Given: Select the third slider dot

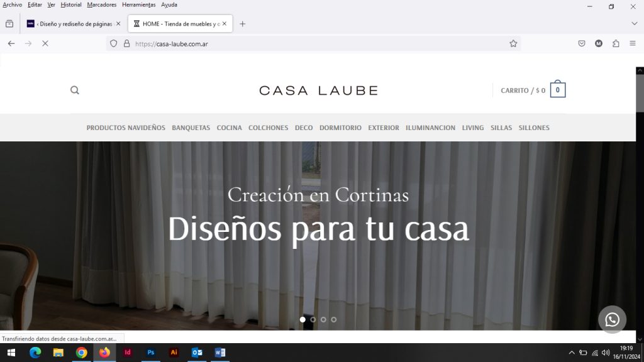Looking at the screenshot, I should click(x=323, y=319).
